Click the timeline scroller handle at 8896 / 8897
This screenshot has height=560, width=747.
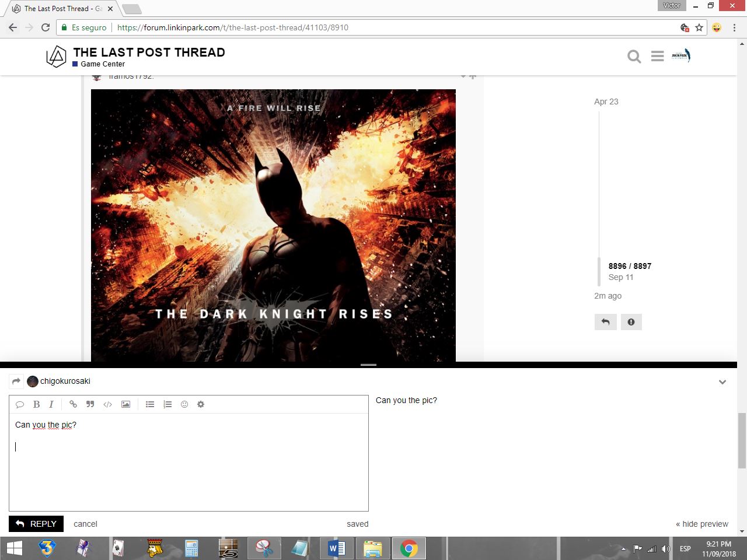(599, 271)
